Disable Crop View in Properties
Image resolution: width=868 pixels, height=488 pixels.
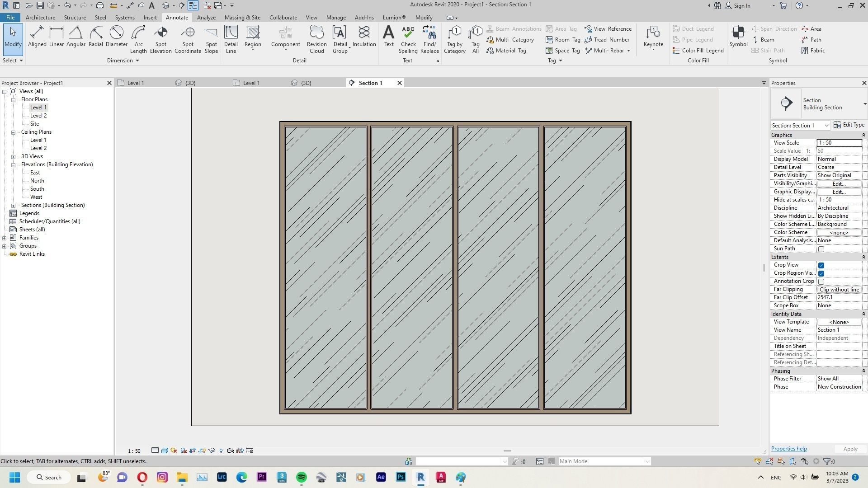click(821, 265)
